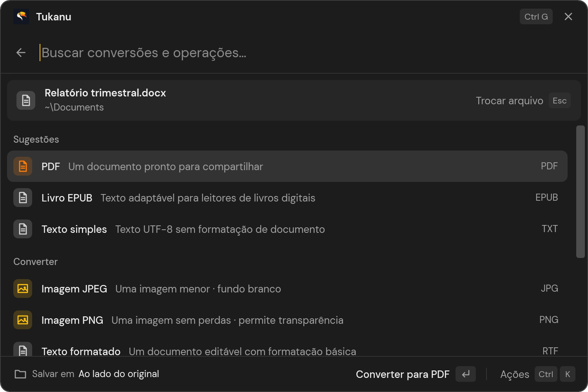The height and width of the screenshot is (392, 588).
Task: Choose Livro EPUB conversion option
Action: click(287, 198)
